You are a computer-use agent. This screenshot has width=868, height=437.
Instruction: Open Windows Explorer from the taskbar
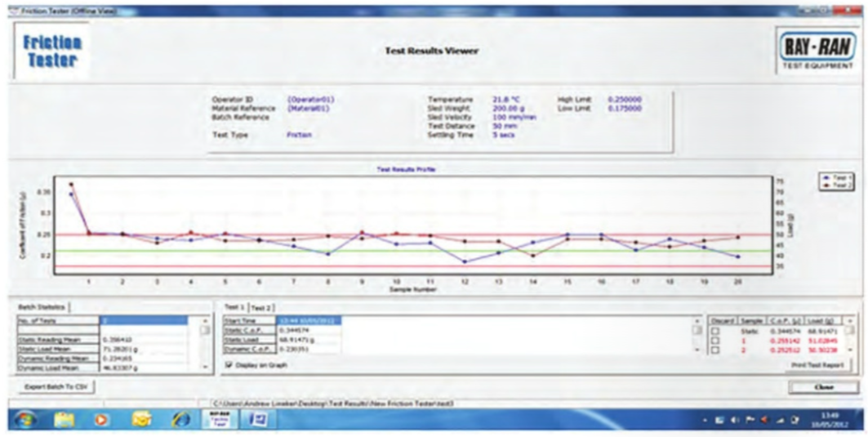(65, 419)
